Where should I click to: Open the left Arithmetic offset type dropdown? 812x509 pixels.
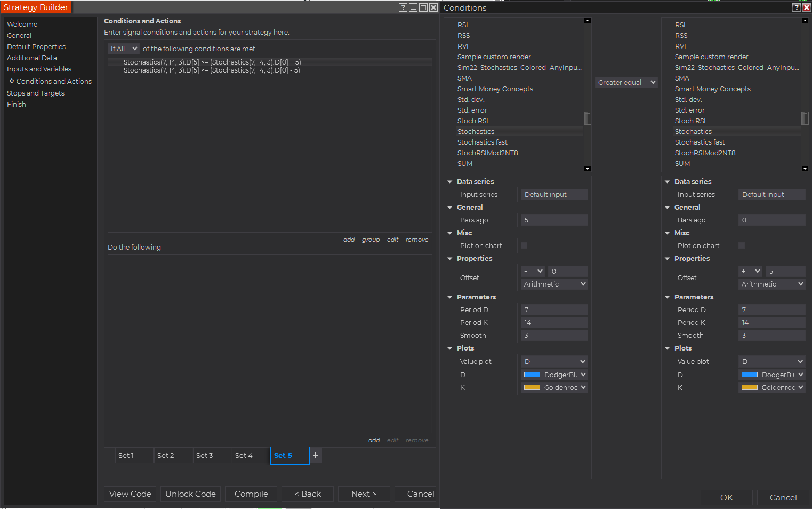[x=554, y=284]
